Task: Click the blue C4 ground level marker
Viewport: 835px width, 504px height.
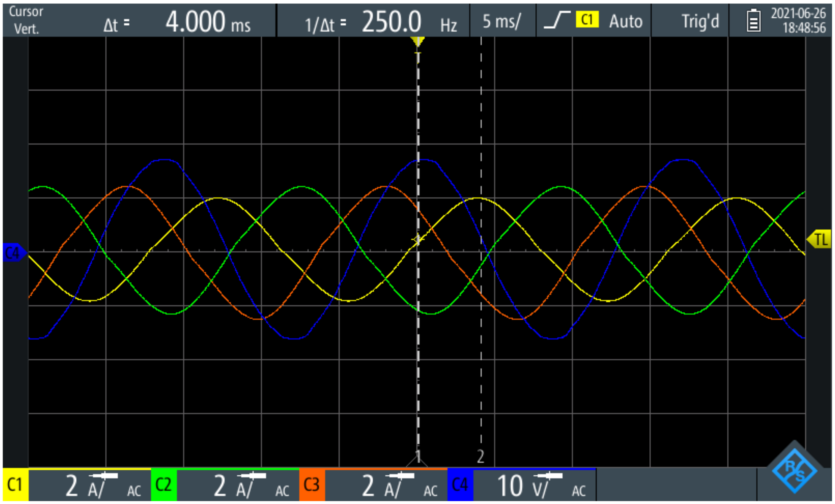Action: point(14,253)
